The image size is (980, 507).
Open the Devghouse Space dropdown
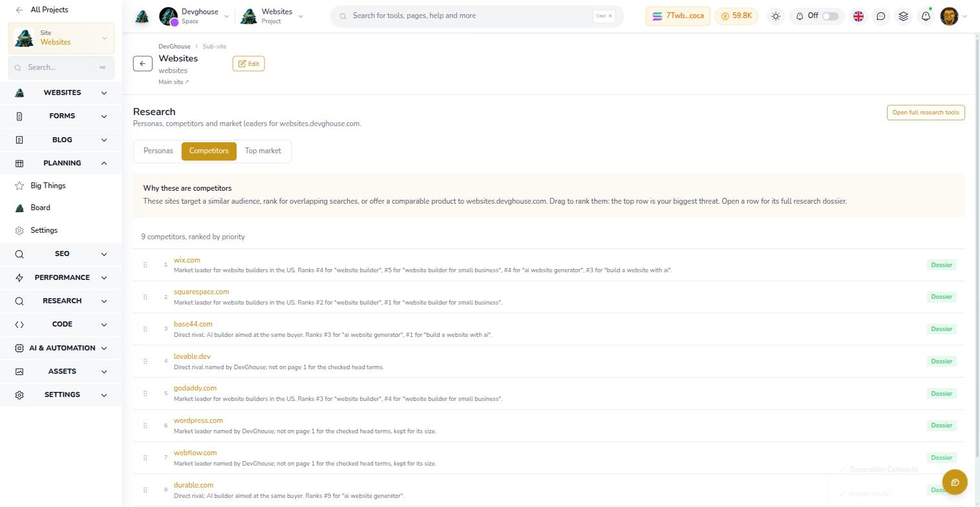195,16
